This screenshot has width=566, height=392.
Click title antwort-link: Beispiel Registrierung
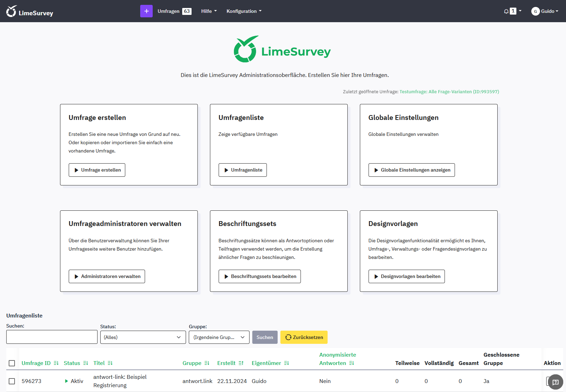coord(120,381)
